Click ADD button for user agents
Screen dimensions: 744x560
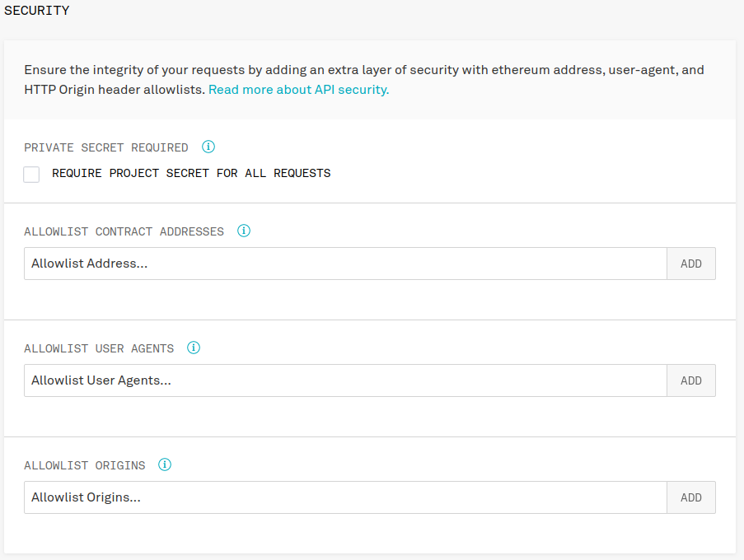click(x=690, y=380)
